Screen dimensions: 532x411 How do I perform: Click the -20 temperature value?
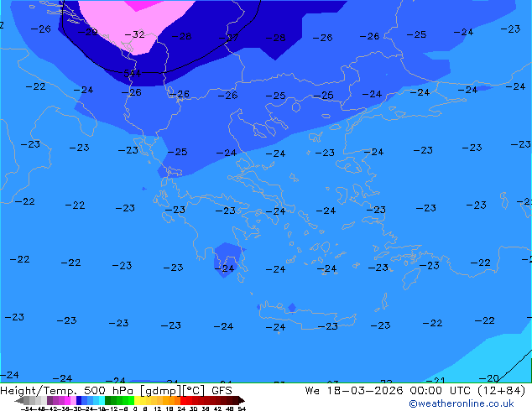[x=488, y=378]
